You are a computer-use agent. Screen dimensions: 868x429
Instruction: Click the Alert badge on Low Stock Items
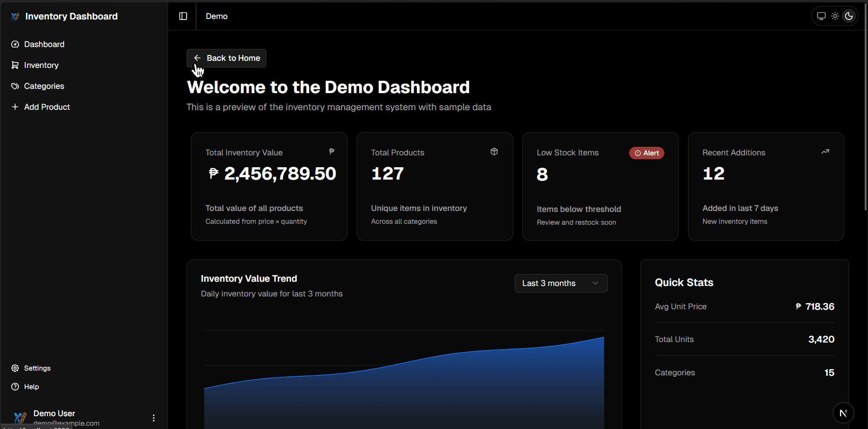(x=646, y=153)
